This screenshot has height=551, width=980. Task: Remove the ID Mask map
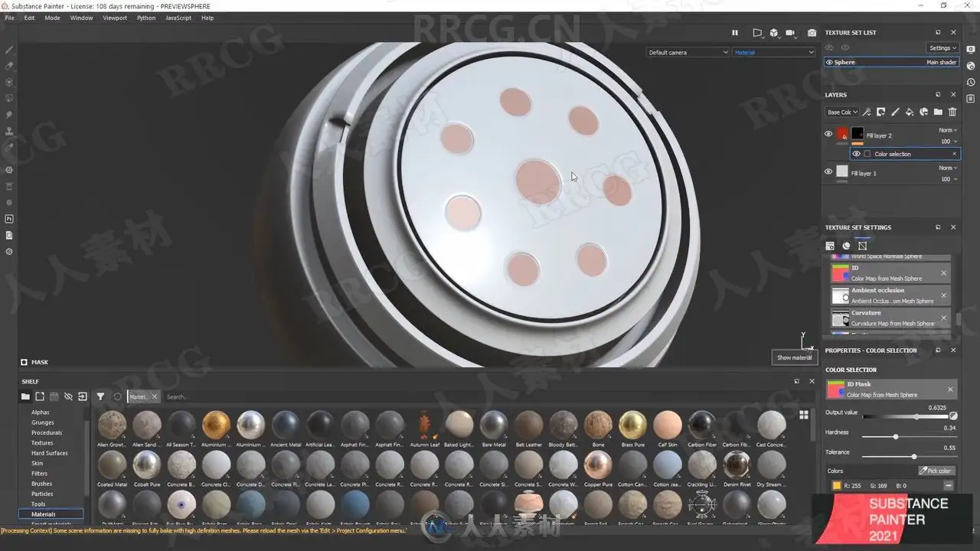[950, 389]
